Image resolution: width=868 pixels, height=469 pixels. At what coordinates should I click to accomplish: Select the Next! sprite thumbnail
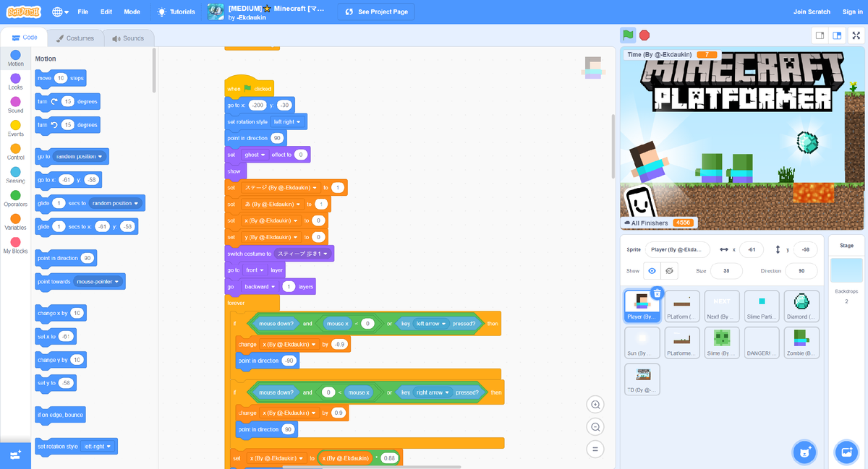point(722,306)
